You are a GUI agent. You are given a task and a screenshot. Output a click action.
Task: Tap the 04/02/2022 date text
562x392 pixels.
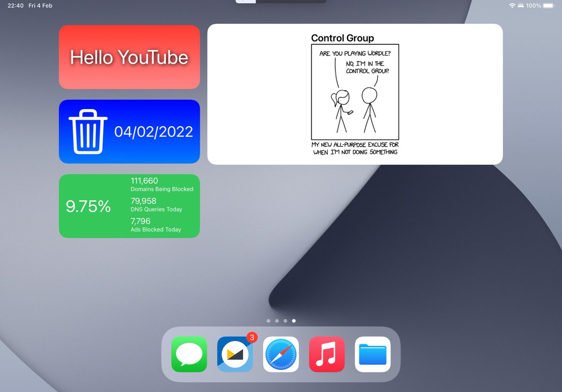154,132
